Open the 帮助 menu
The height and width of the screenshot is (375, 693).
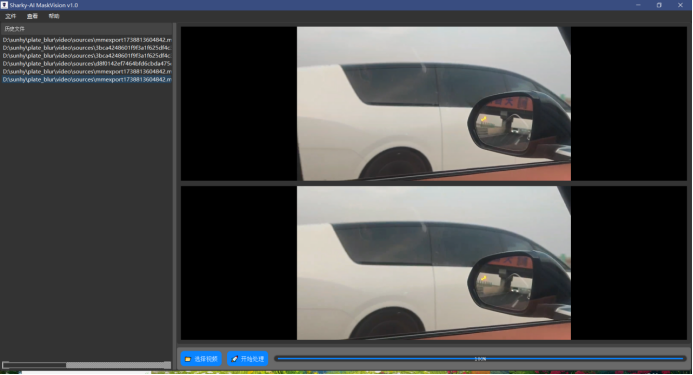54,16
